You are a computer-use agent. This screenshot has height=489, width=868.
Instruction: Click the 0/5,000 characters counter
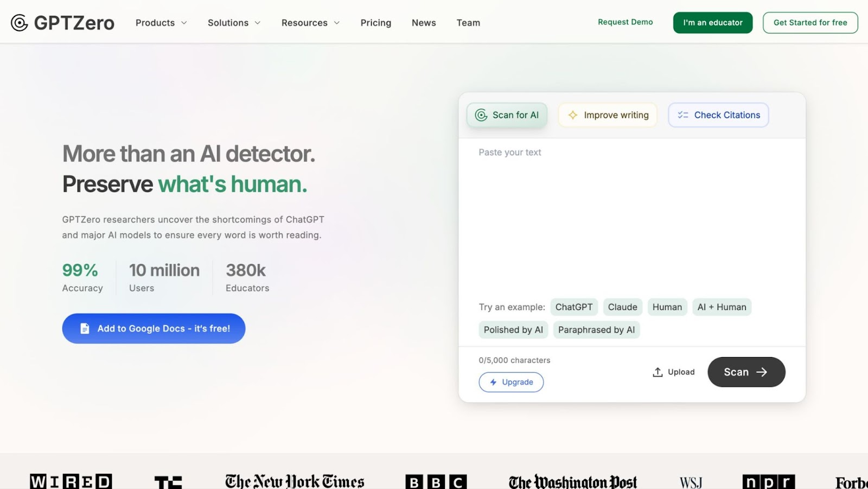pyautogui.click(x=514, y=360)
